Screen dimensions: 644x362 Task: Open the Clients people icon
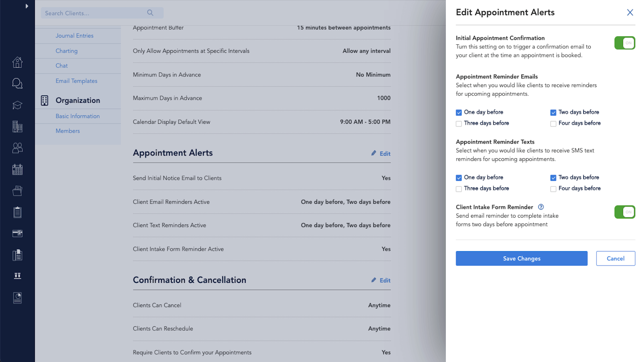(17, 148)
